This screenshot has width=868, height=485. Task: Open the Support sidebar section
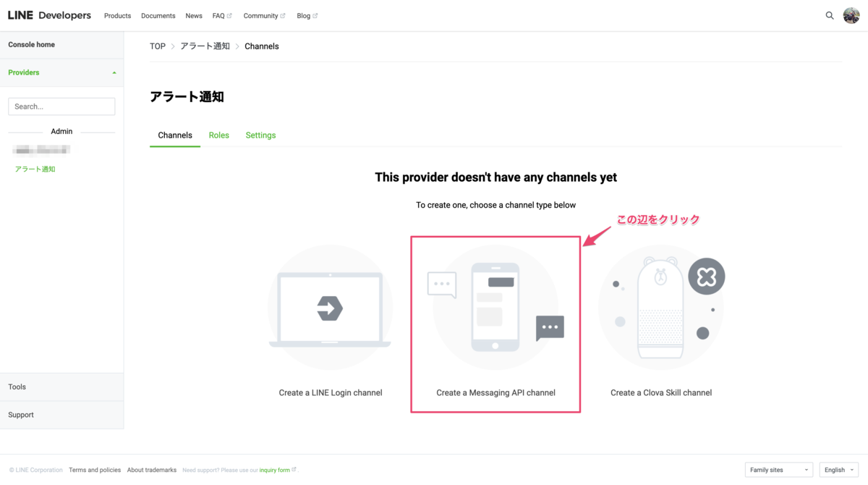tap(61, 416)
